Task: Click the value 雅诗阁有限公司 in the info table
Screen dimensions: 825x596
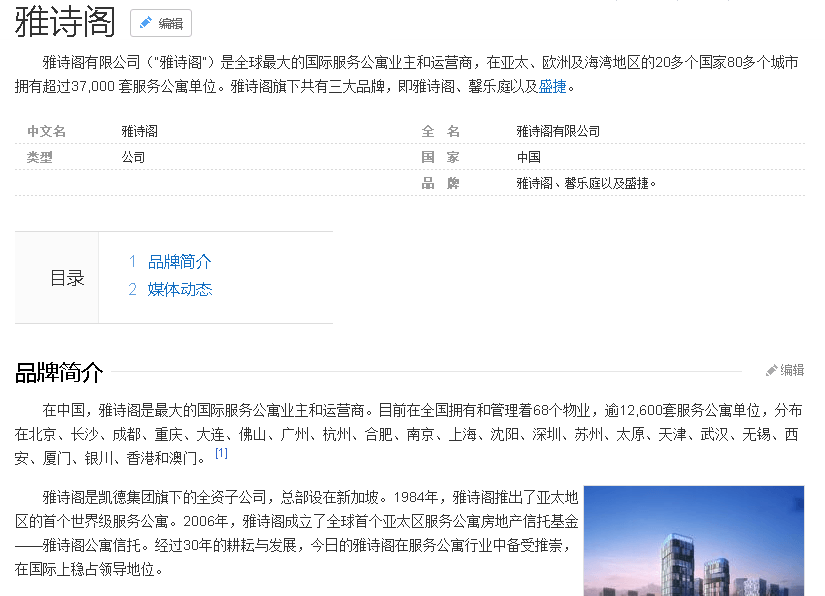Action: tap(558, 131)
